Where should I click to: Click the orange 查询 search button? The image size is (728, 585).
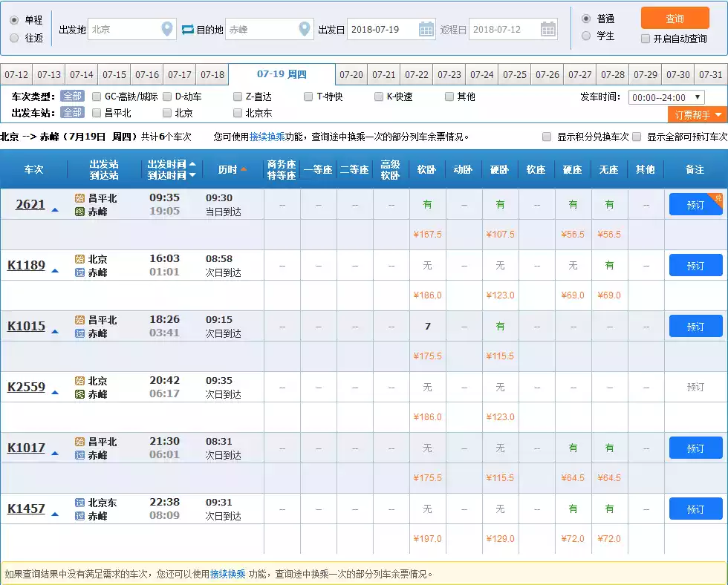675,19
